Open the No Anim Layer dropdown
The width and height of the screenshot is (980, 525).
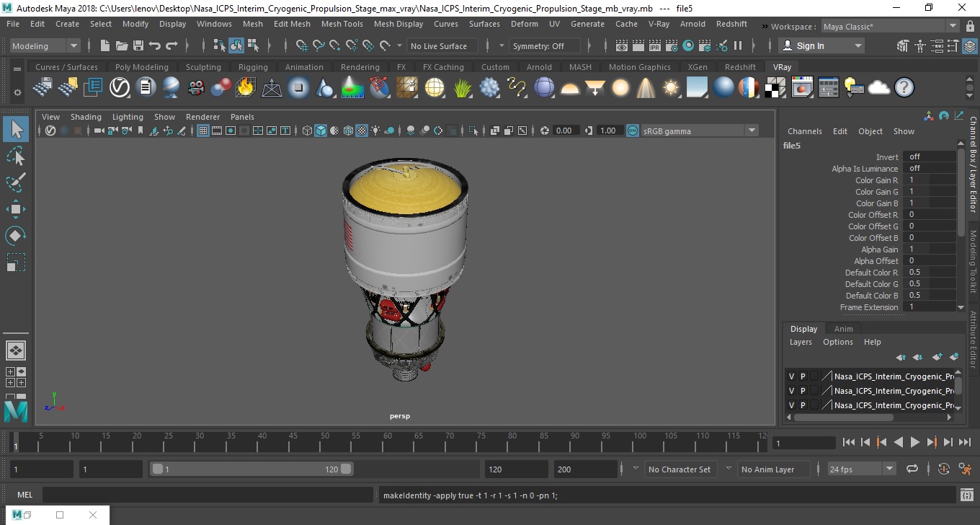(x=772, y=469)
